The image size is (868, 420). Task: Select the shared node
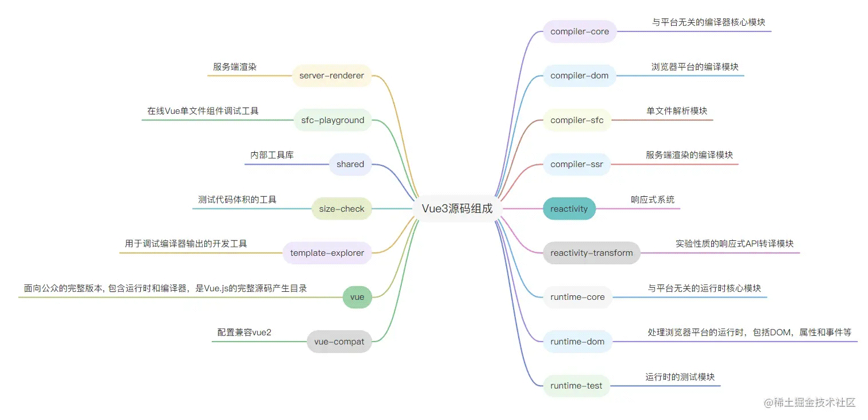click(x=350, y=164)
